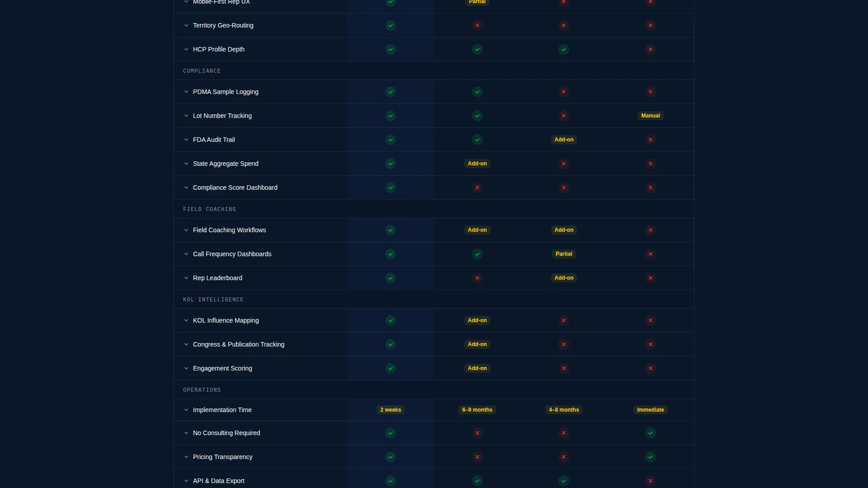Click the second-column red X for Compliance Score Dashboard

tap(477, 188)
